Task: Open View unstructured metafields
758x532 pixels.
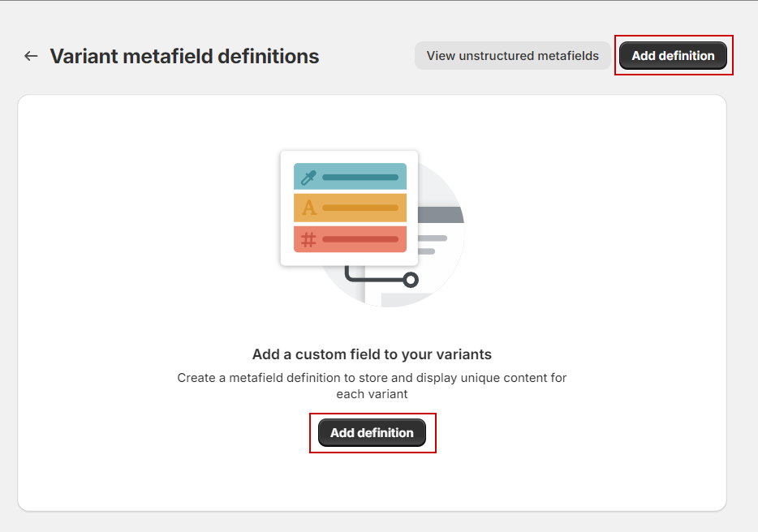Action: coord(513,56)
